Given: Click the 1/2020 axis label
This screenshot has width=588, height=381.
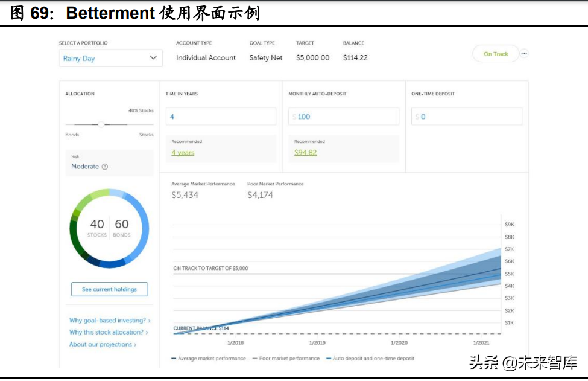Looking at the screenshot, I should point(399,343).
